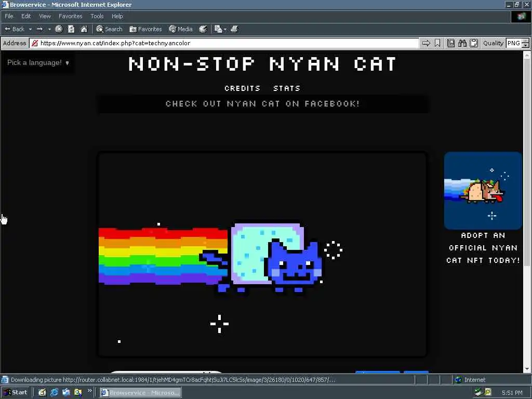Click the Forward navigation arrow
Viewport: 532px width, 399px height.
39,29
